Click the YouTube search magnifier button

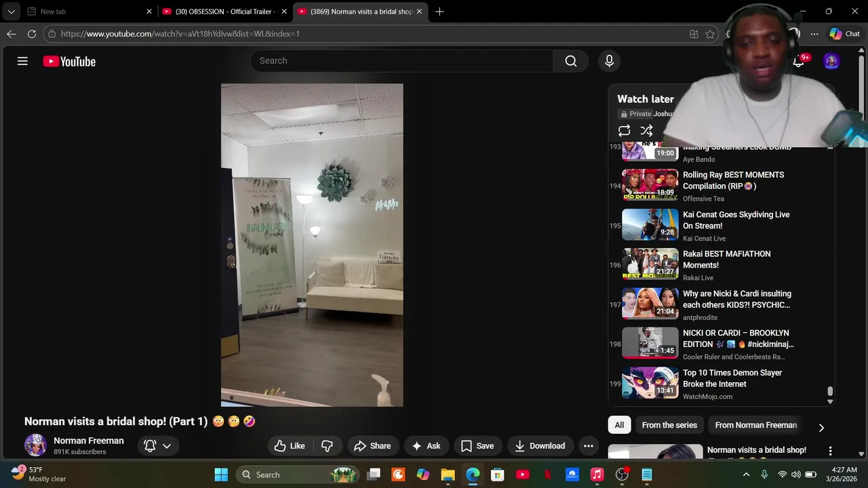571,61
